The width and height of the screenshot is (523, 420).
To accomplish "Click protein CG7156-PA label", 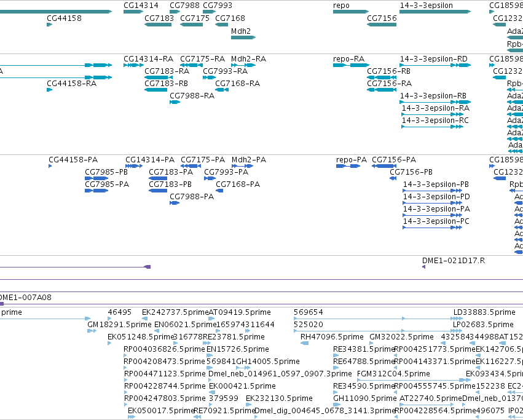I will [x=394, y=160].
